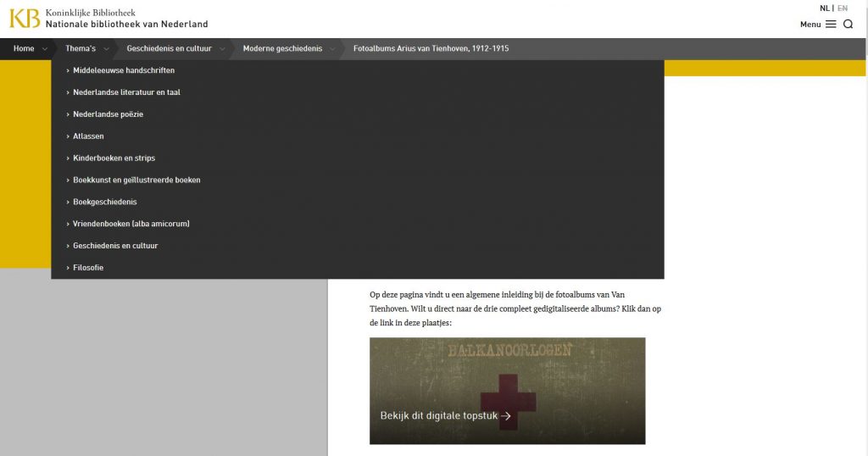
Task: Open Kinderboeken en strips entry
Action: click(114, 158)
